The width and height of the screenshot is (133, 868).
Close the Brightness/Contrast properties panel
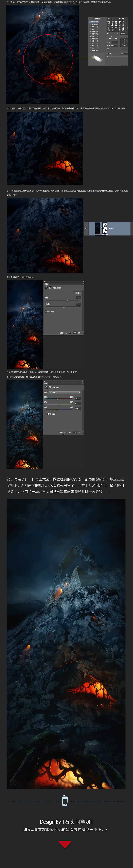point(45,282)
